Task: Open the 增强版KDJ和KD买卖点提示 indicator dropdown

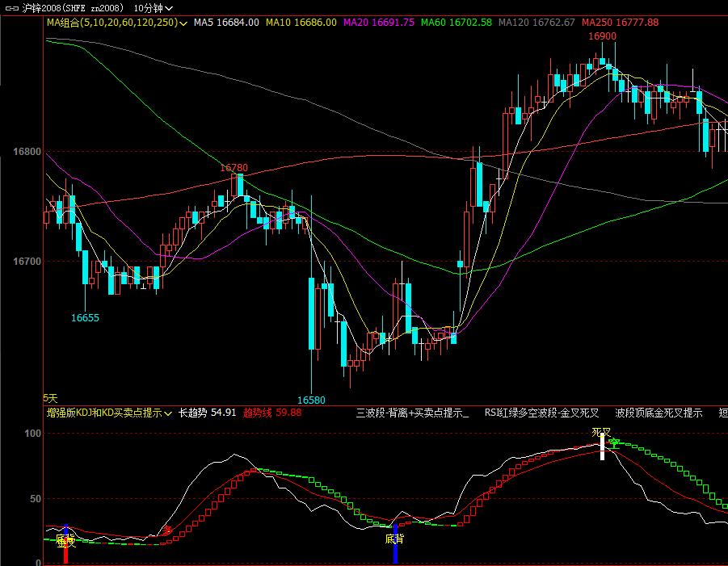Action: coord(109,413)
